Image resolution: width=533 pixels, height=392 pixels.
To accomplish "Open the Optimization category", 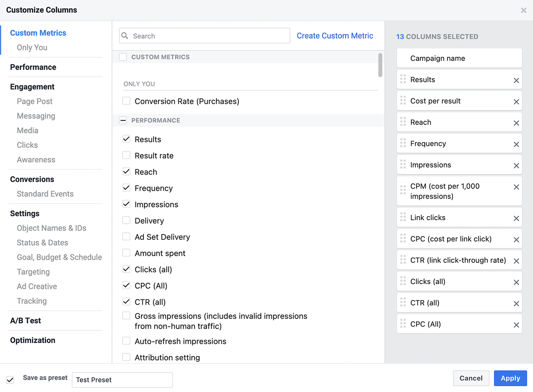I will coord(33,340).
